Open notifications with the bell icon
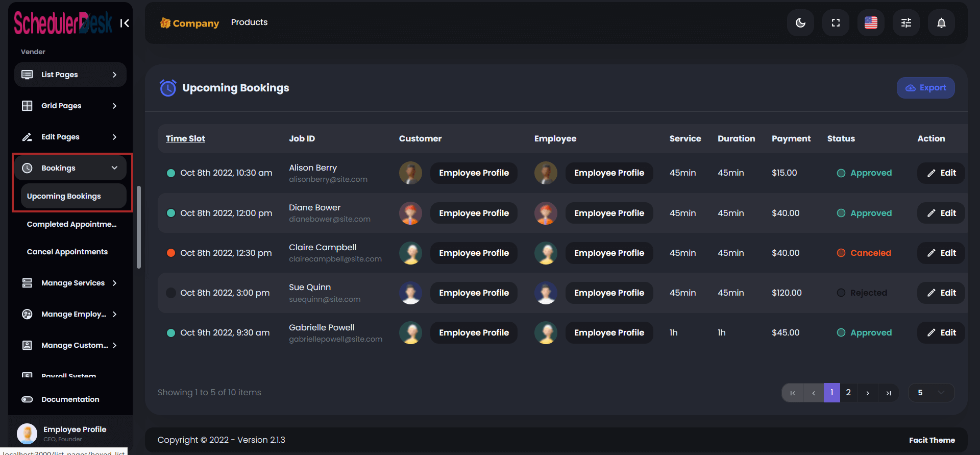Viewport: 980px width, 455px height. tap(941, 23)
